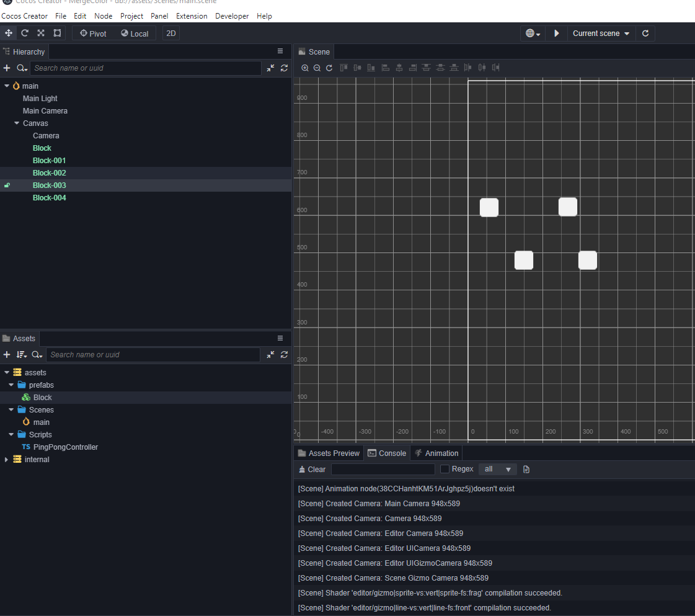This screenshot has width=695, height=616.
Task: Refresh the Hierarchy panel
Action: pyautogui.click(x=284, y=68)
